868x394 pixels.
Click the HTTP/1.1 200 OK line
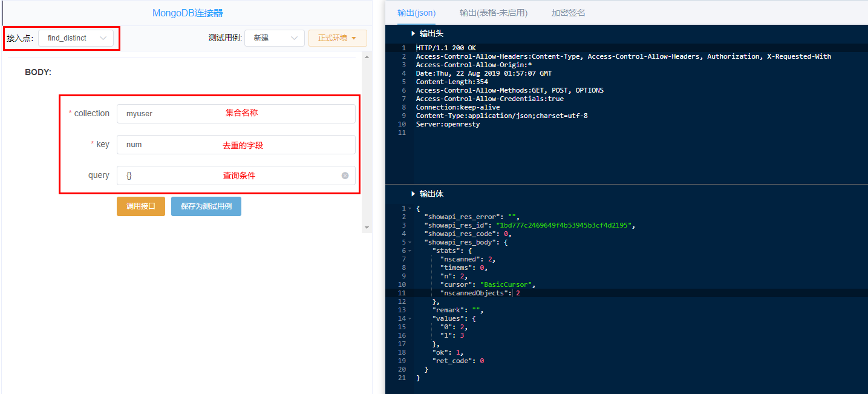point(446,48)
